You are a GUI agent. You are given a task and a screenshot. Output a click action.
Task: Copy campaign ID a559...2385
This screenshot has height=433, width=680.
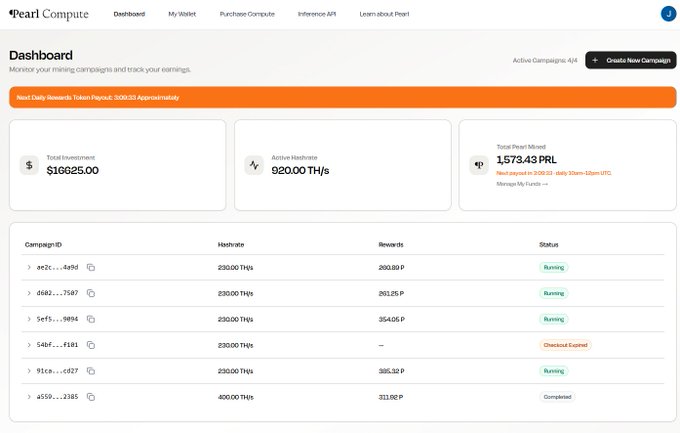(x=91, y=397)
